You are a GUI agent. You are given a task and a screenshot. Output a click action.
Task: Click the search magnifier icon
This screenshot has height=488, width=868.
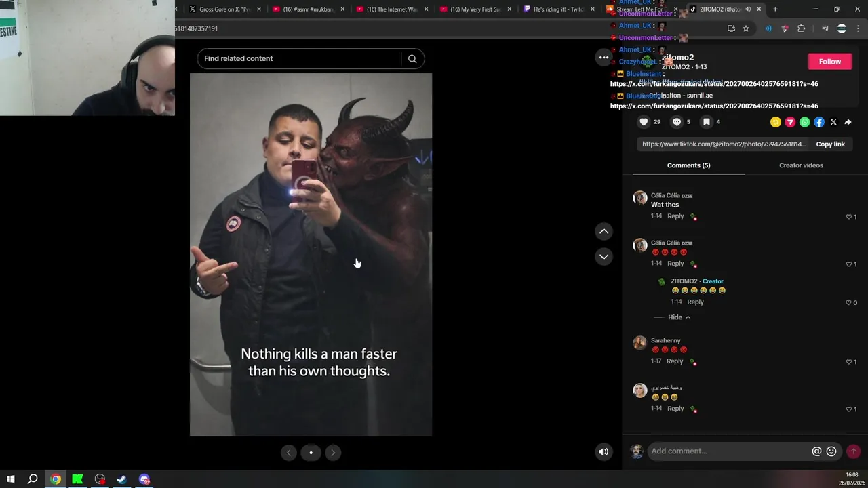pyautogui.click(x=412, y=58)
